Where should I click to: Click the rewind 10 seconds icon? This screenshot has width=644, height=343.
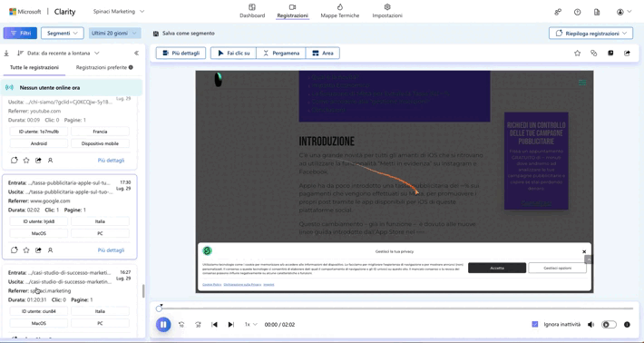click(181, 325)
